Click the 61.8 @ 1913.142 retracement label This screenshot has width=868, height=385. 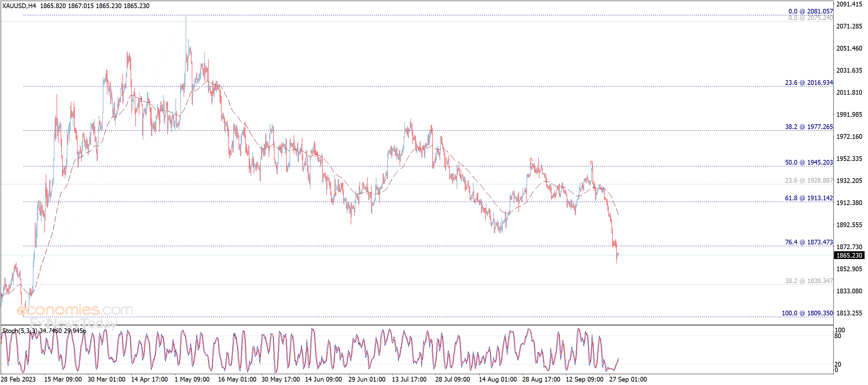point(809,198)
